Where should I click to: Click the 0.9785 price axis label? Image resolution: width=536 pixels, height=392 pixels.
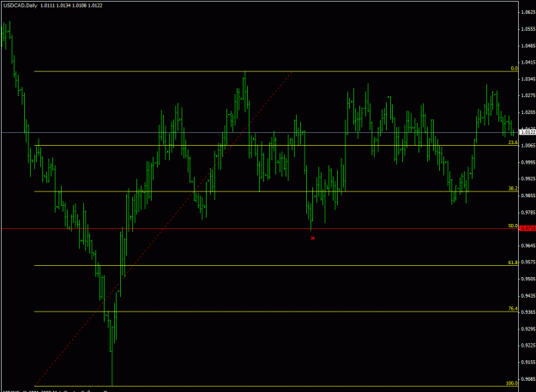point(527,212)
